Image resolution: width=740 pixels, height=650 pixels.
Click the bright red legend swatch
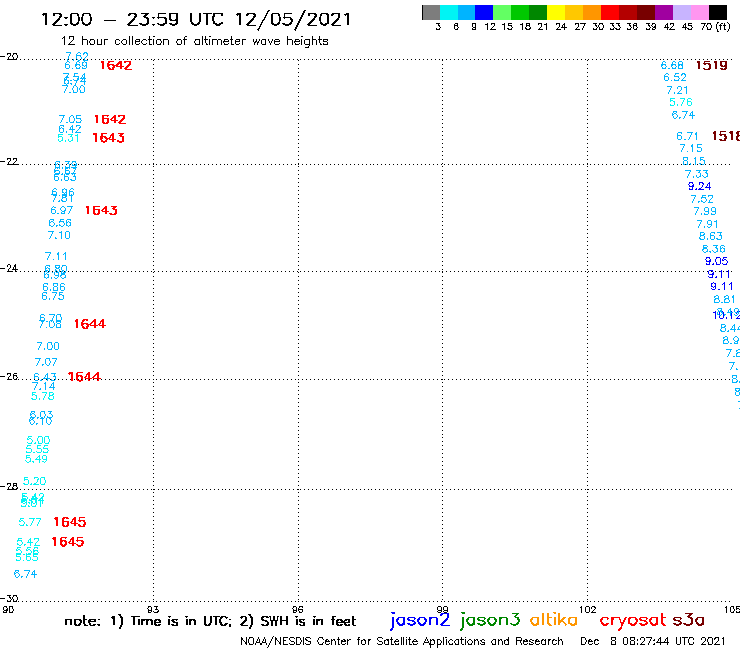pos(610,12)
